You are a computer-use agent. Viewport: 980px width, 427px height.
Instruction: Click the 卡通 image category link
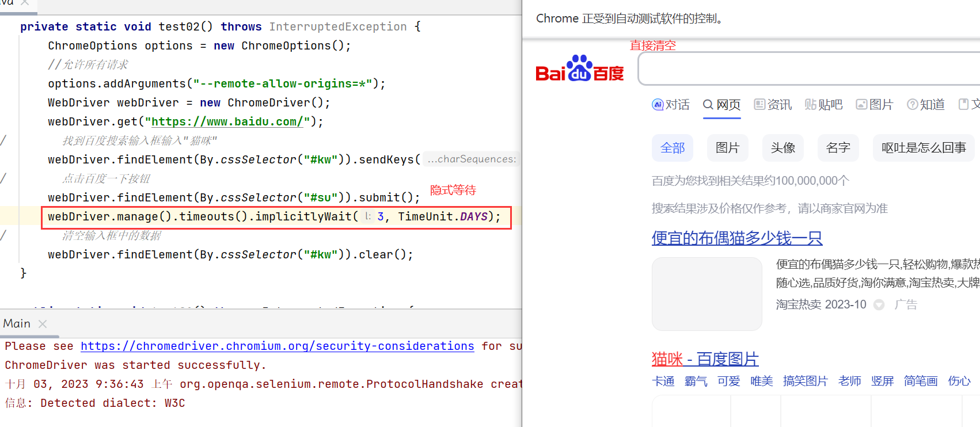coord(663,381)
